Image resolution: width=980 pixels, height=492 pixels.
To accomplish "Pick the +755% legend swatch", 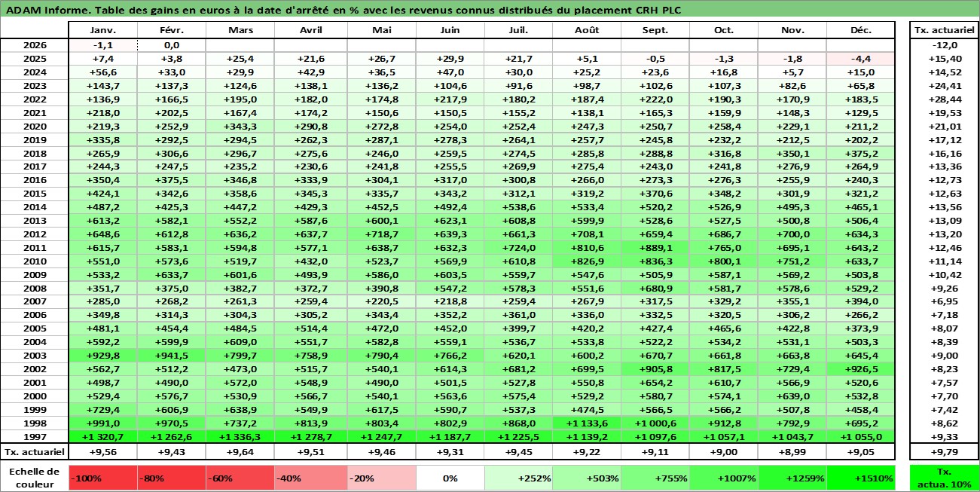I will (655, 478).
